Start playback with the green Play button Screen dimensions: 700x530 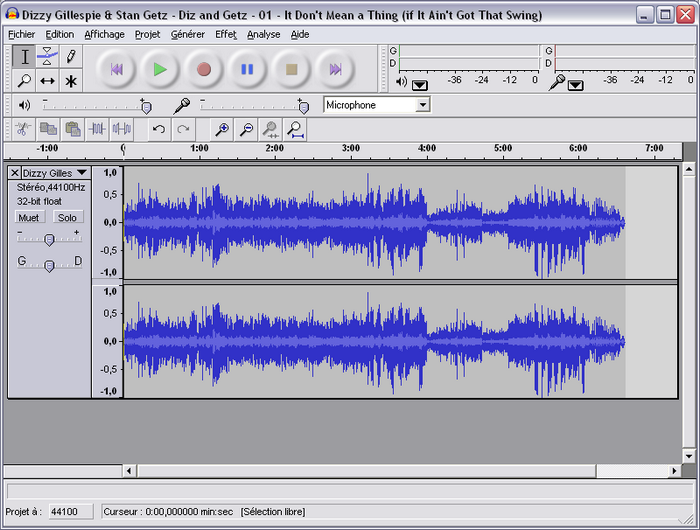160,69
